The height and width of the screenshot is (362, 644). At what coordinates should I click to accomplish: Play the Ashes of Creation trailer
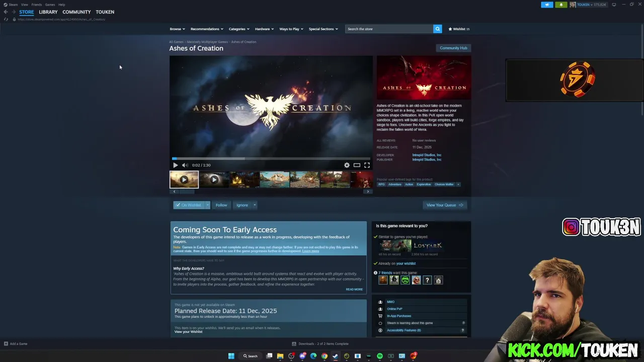tap(175, 165)
